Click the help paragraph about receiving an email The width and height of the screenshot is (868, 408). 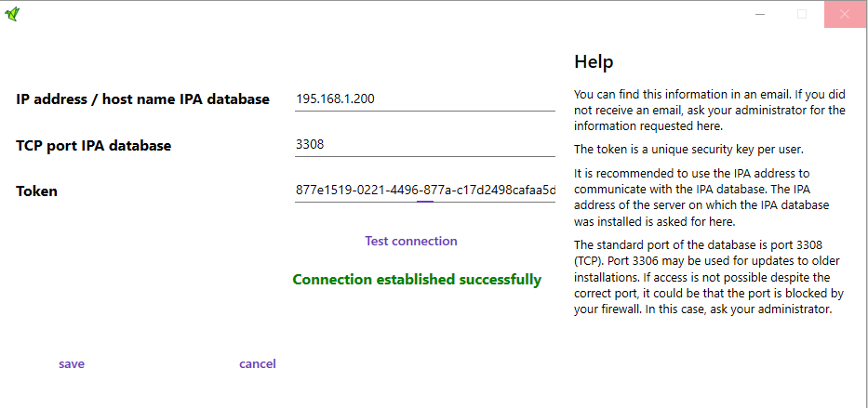pos(709,110)
